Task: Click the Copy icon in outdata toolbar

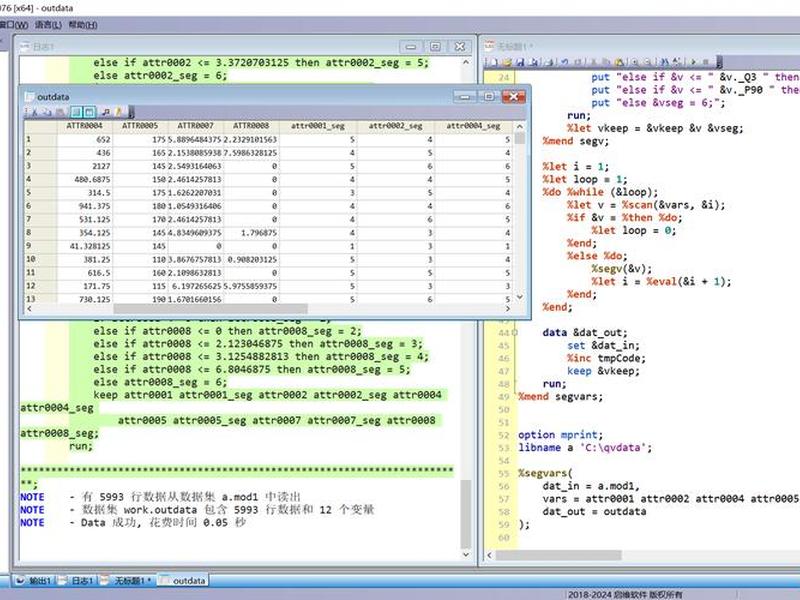Action: [47, 112]
